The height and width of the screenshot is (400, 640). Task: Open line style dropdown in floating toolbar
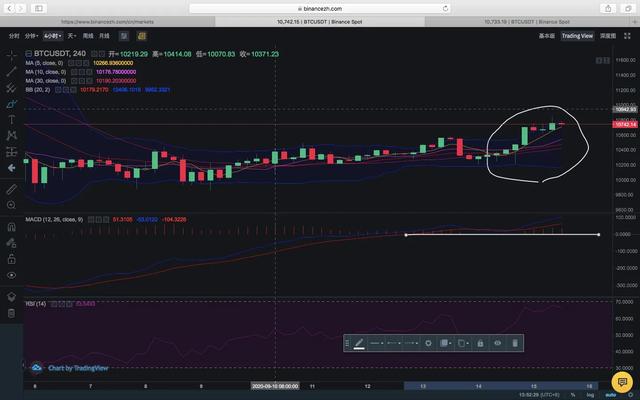393,343
